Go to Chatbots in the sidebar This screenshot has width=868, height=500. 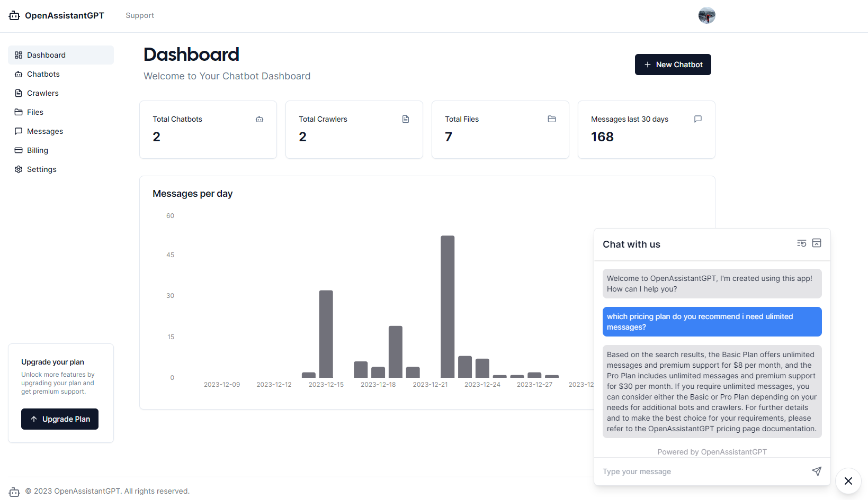tap(61, 74)
